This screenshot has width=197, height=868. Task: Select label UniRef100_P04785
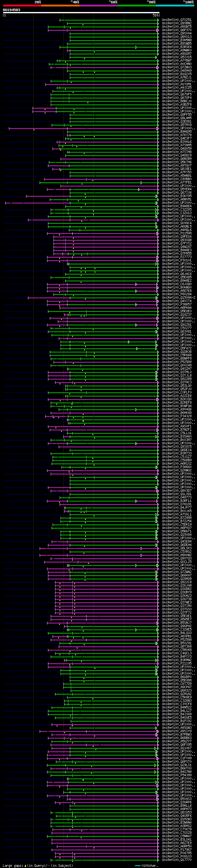tap(177, 853)
